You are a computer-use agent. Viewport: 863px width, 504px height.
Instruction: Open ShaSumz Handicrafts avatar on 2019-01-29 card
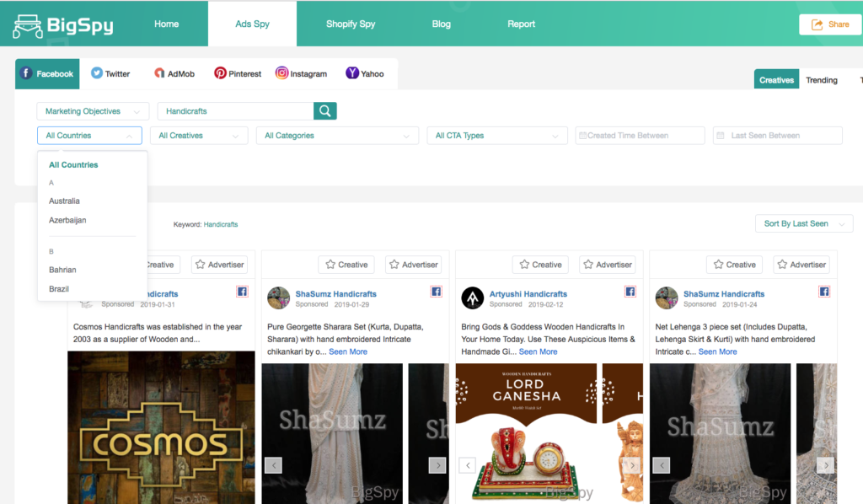tap(278, 298)
